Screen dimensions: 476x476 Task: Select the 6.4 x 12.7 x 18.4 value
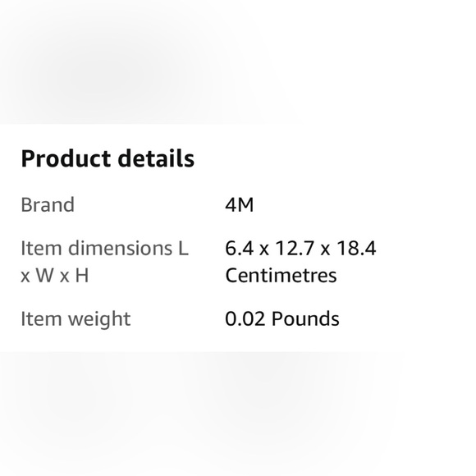300,249
